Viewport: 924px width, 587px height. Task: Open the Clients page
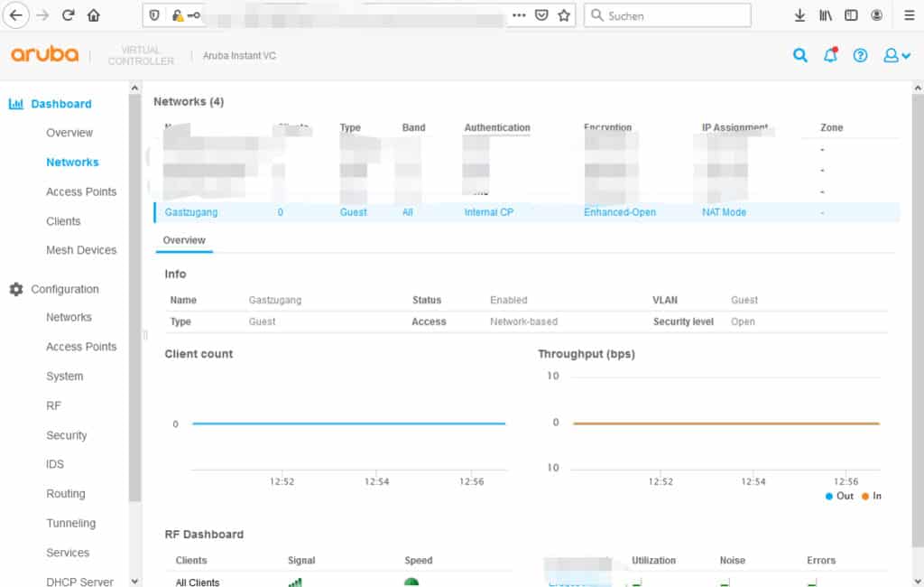coord(63,221)
